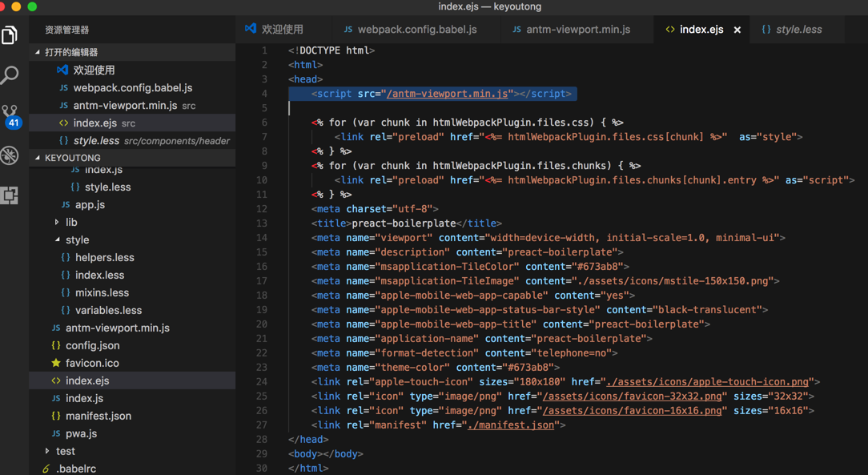Image resolution: width=868 pixels, height=475 pixels.
Task: Click line number 12 in gutter
Action: [262, 209]
